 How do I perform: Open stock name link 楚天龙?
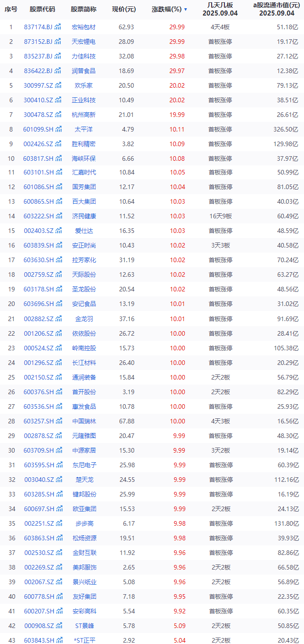point(84,480)
